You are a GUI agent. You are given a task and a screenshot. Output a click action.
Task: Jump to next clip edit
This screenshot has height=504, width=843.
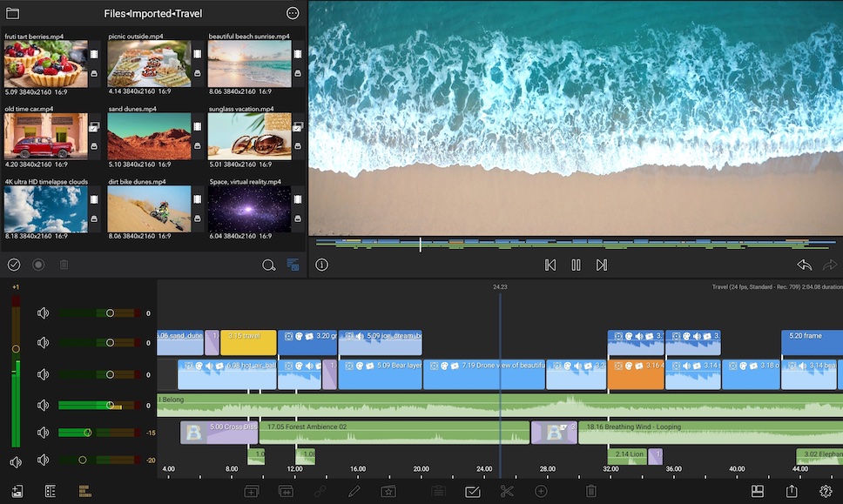[x=602, y=265]
